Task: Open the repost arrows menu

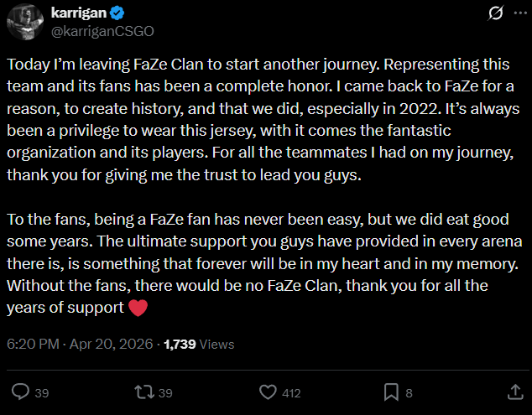Action: tap(144, 392)
